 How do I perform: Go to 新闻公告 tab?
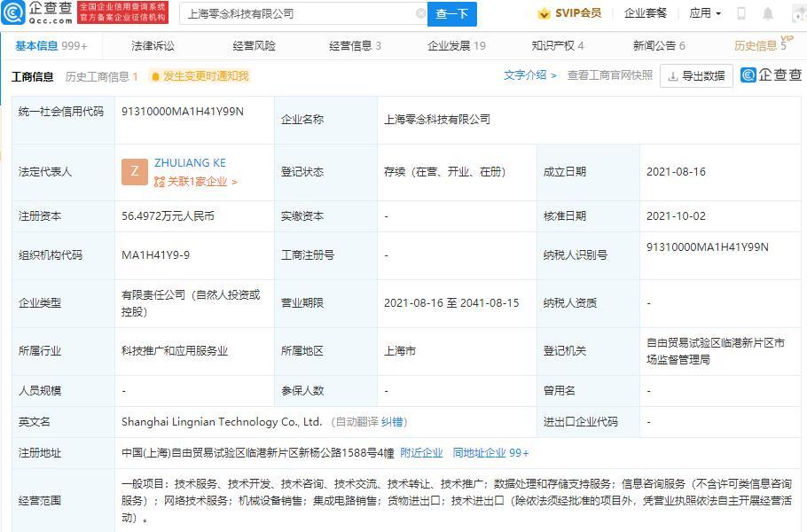tap(659, 46)
